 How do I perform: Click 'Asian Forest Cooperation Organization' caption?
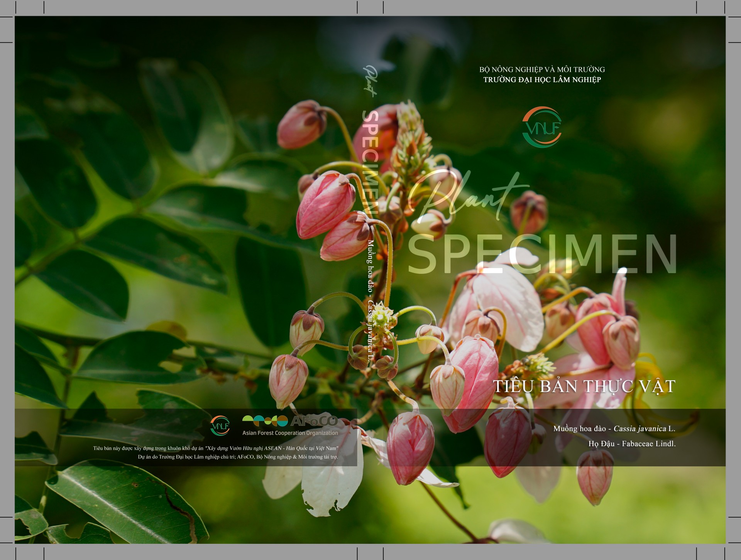pos(290,433)
